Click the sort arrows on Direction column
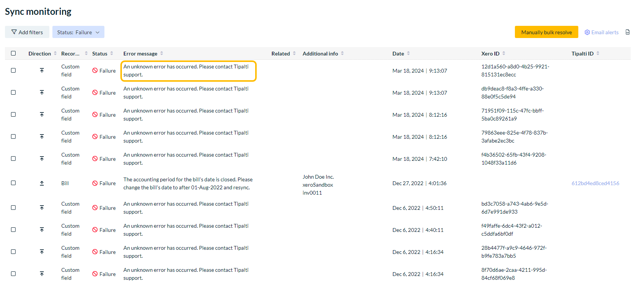644x287 pixels. coord(55,54)
